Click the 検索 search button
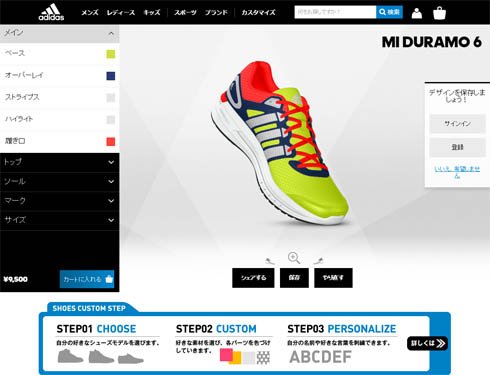Viewport: 490px width, 375px height. 389,12
